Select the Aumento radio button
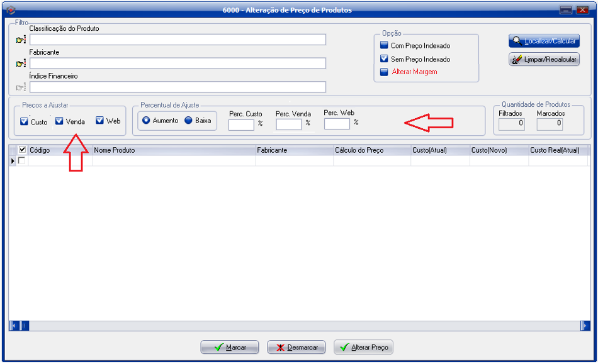Image resolution: width=598 pixels, height=364 pixels. tap(147, 121)
